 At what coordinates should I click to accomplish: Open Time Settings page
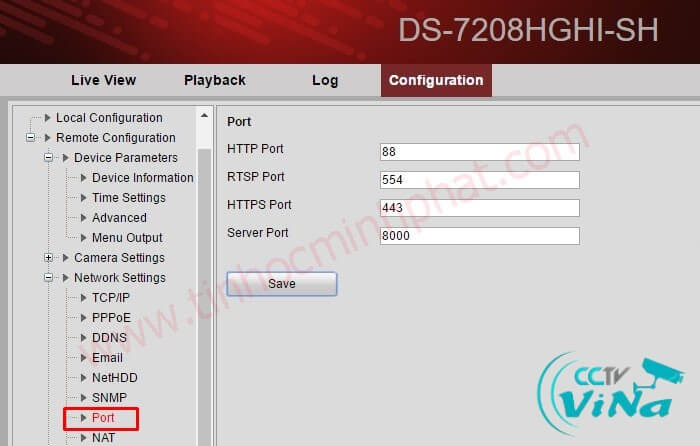point(129,198)
